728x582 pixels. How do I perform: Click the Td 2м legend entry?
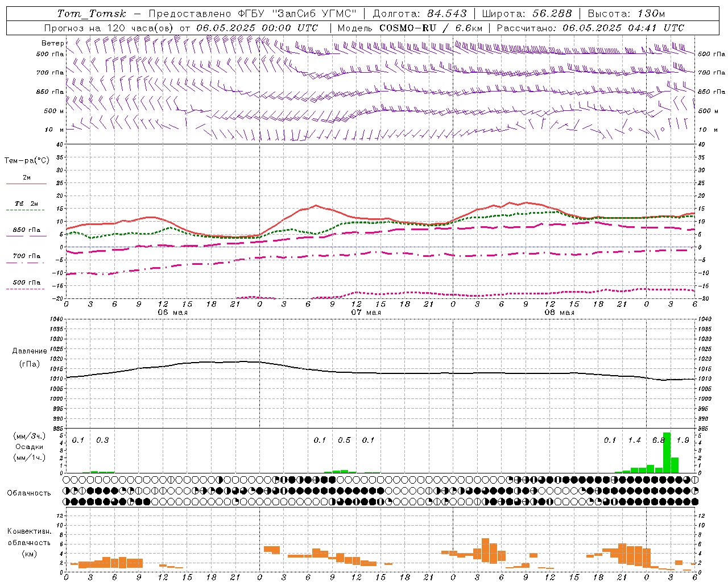[x=27, y=203]
